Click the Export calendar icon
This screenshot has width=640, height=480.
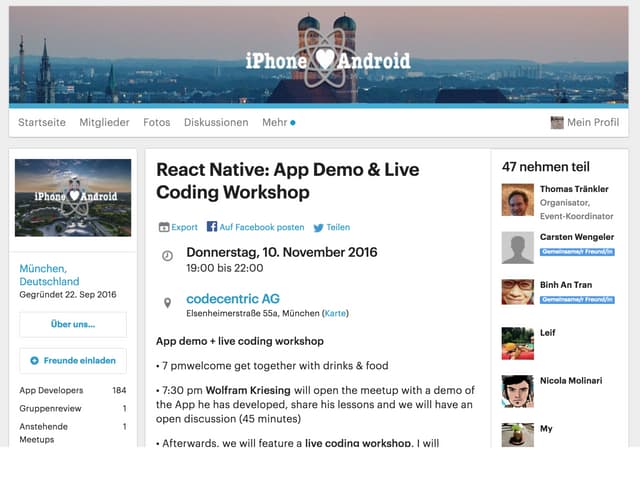164,227
